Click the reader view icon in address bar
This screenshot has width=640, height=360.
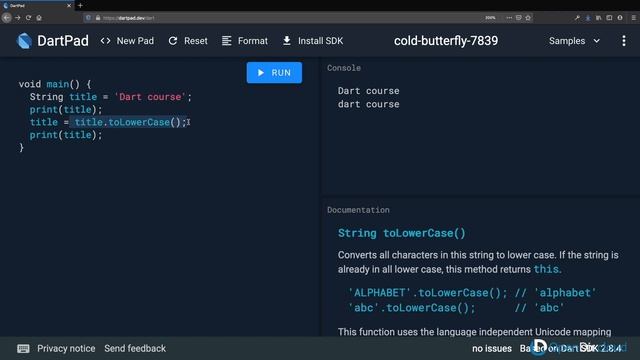[518, 18]
